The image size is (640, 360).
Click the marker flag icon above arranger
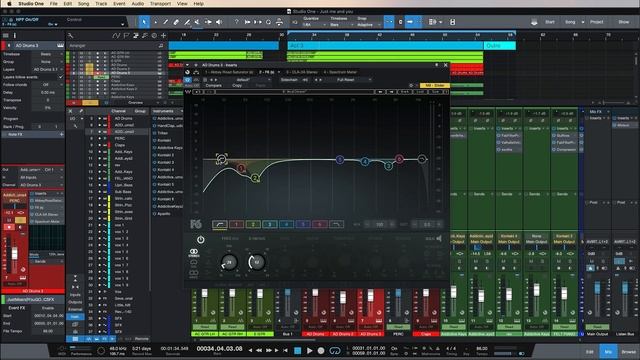[126, 36]
